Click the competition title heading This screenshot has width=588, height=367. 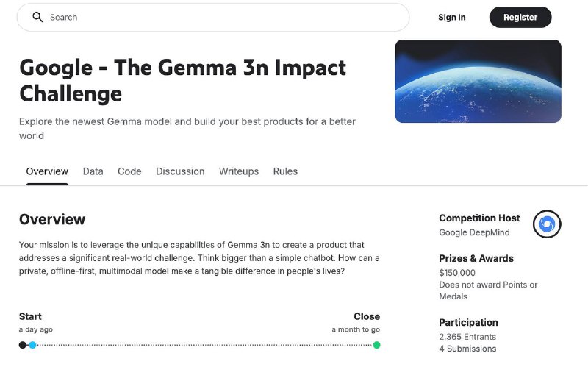(x=182, y=80)
